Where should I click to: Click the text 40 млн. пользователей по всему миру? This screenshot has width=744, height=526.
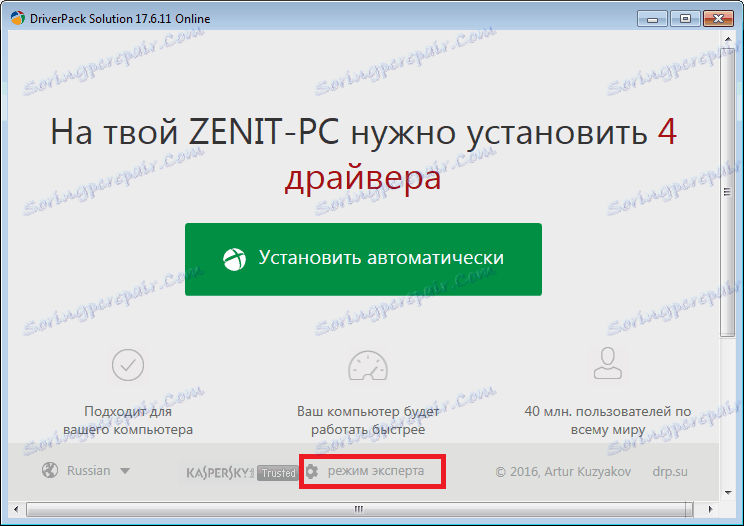[607, 420]
